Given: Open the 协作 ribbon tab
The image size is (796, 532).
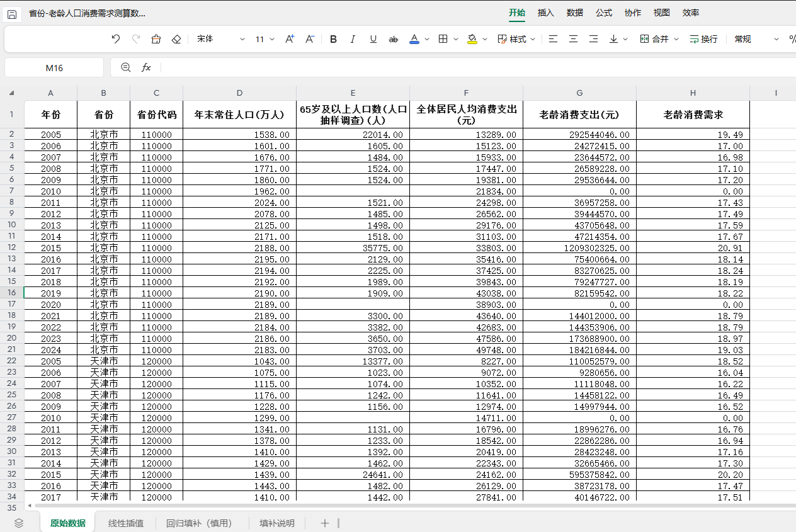Looking at the screenshot, I should (x=633, y=13).
